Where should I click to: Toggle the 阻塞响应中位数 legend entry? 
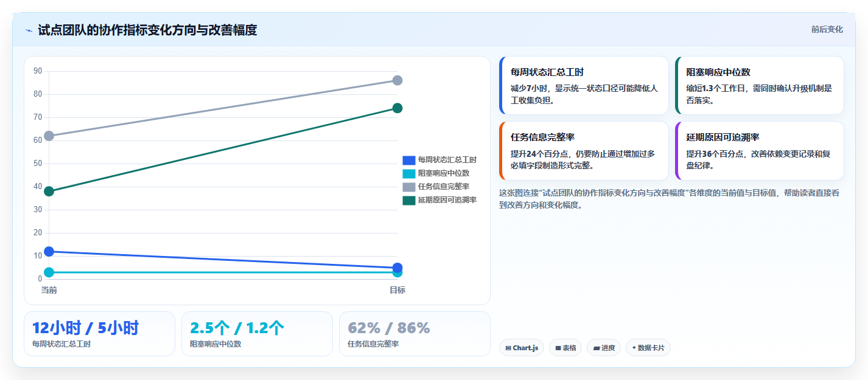point(436,173)
